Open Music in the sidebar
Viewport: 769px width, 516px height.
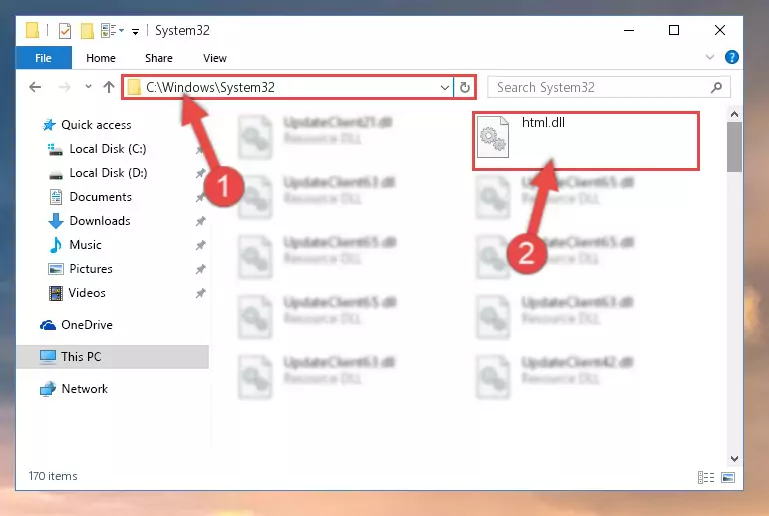point(85,245)
